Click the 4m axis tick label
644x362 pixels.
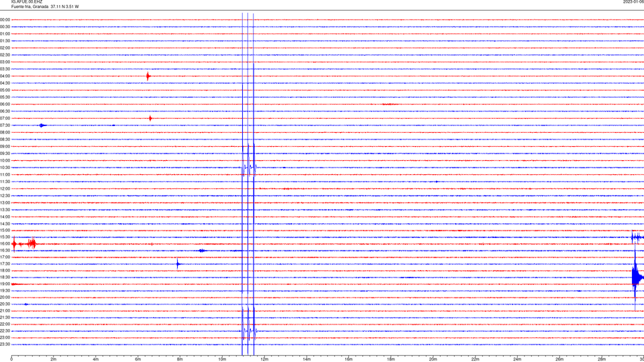96,359
